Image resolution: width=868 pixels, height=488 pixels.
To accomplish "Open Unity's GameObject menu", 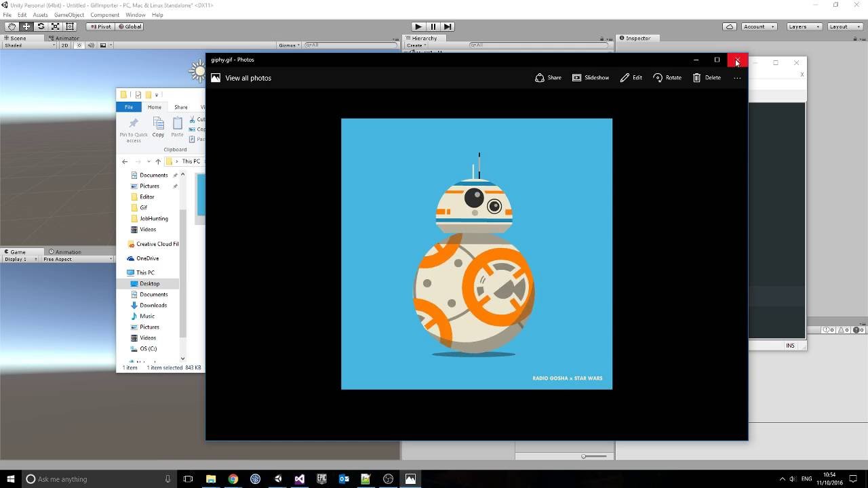I will 68,15.
